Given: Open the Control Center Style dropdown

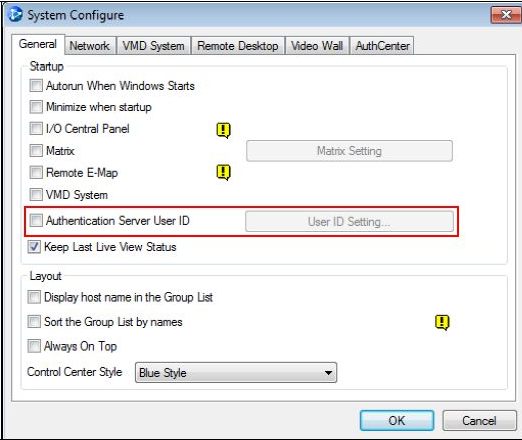Looking at the screenshot, I should click(236, 372).
